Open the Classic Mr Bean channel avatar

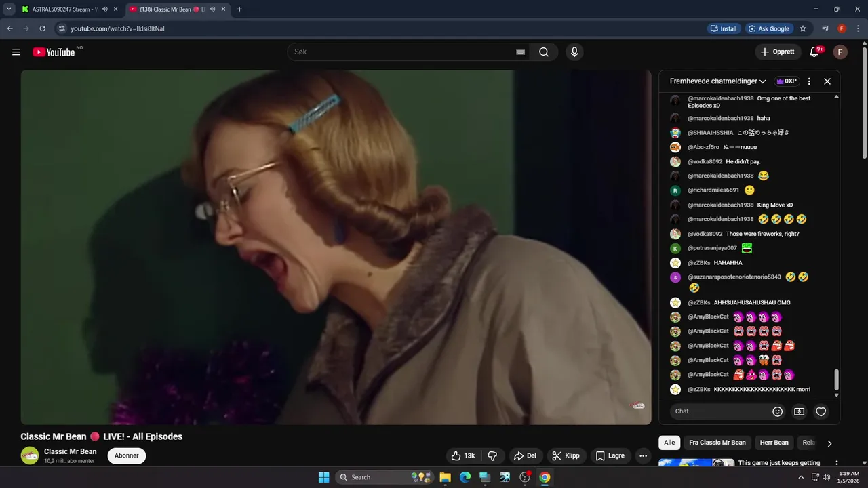pos(30,455)
